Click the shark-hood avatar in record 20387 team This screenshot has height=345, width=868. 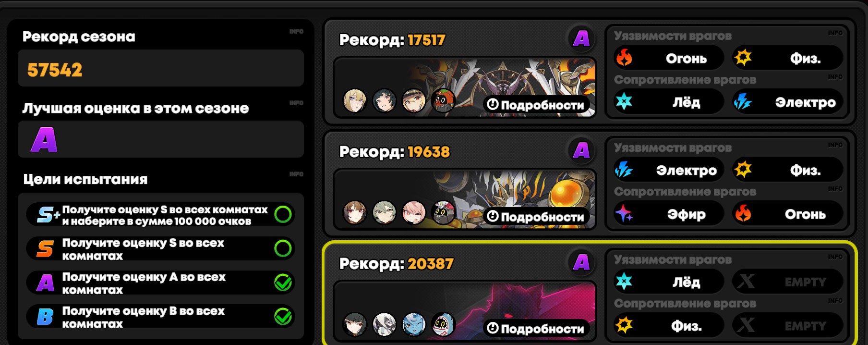(x=443, y=325)
